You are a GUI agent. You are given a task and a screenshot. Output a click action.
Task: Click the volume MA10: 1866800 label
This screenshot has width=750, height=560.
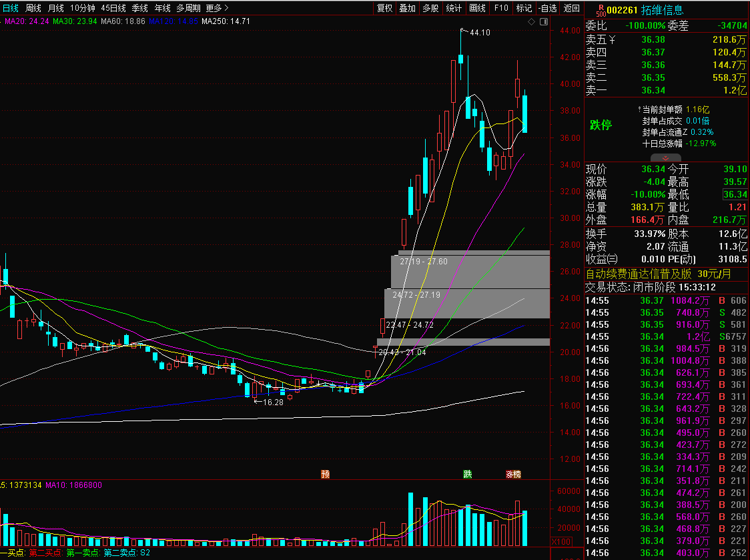pos(73,485)
